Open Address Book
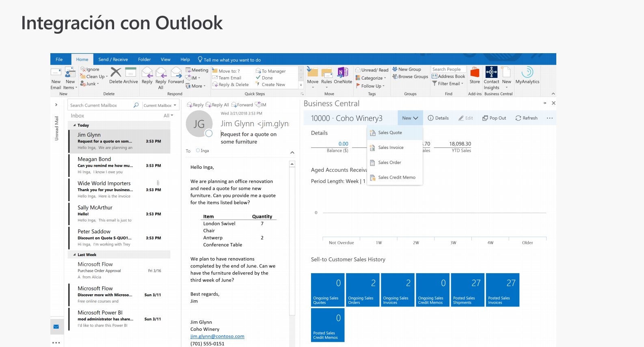The width and height of the screenshot is (644, 347). tap(449, 76)
